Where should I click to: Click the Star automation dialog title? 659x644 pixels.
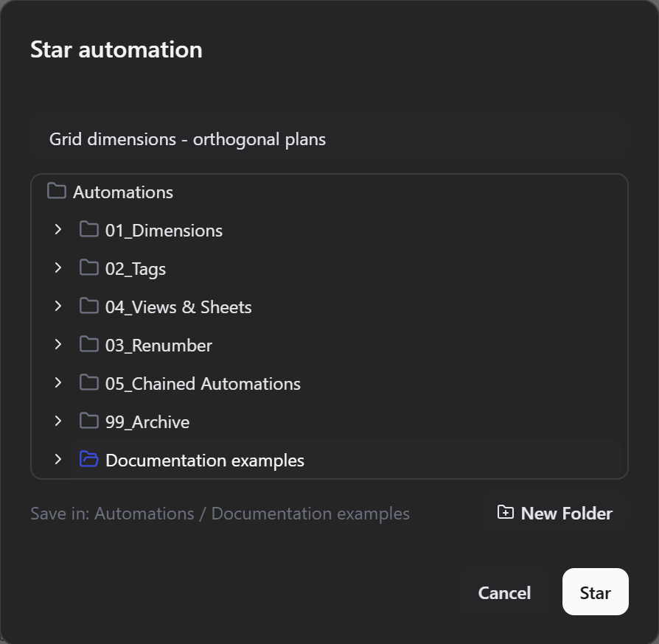(116, 49)
